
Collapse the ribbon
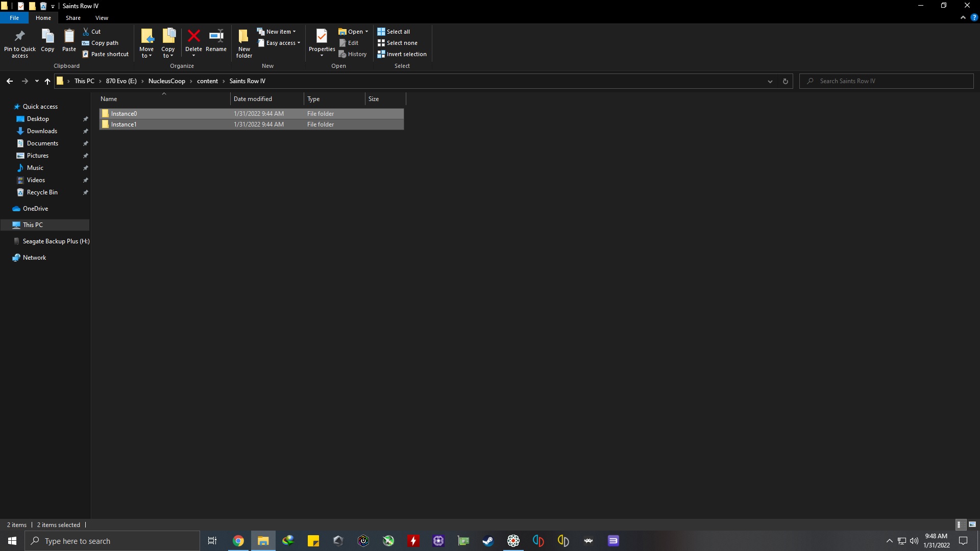tap(963, 18)
